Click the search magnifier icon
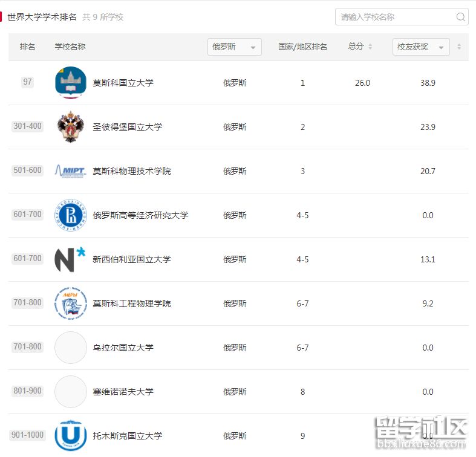 pyautogui.click(x=460, y=17)
